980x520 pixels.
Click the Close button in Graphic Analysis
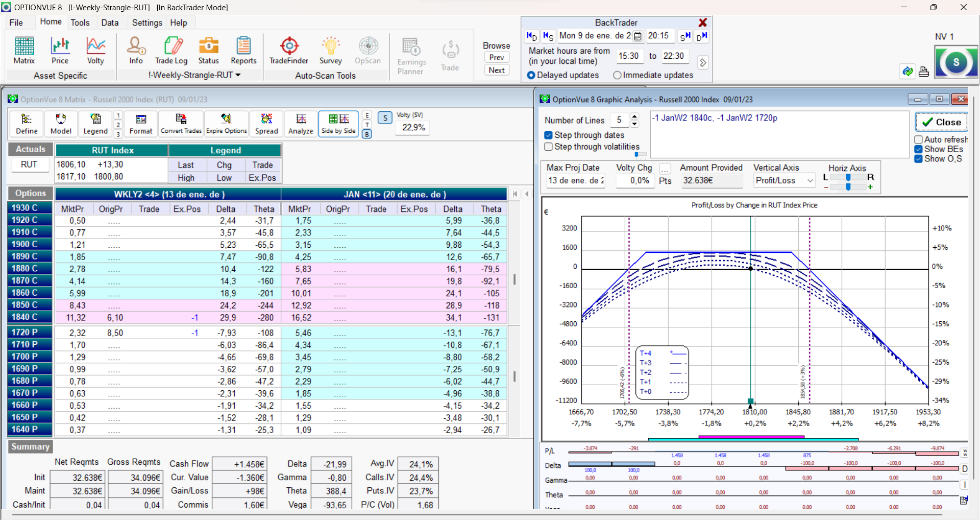click(x=941, y=122)
